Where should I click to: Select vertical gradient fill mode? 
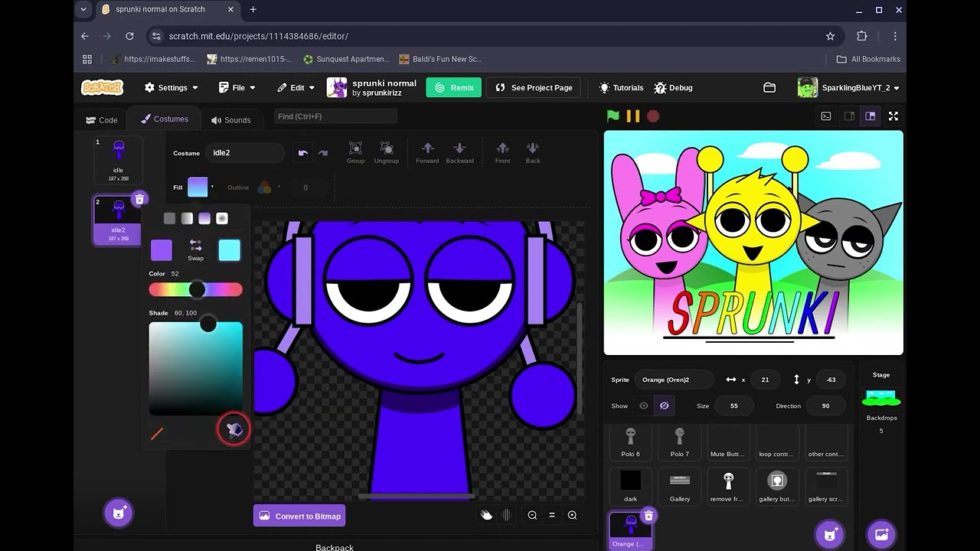tap(204, 219)
